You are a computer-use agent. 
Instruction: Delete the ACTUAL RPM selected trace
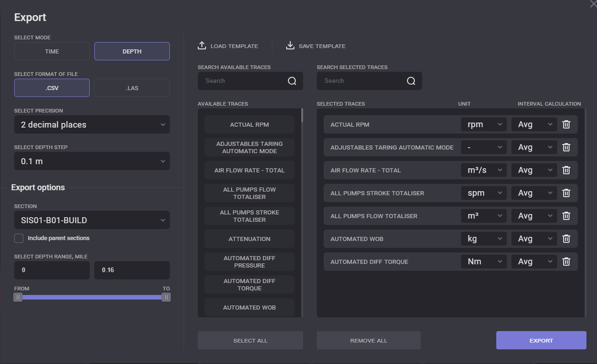pyautogui.click(x=566, y=124)
